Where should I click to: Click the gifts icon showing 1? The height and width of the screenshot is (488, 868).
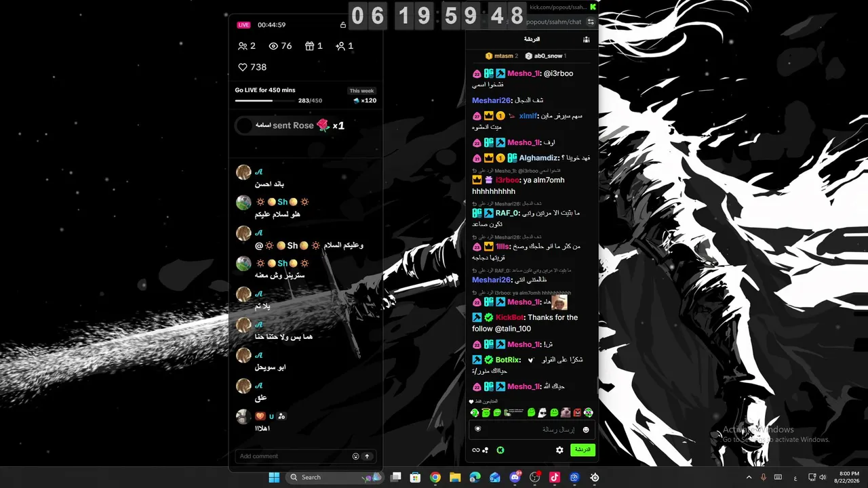click(x=310, y=46)
